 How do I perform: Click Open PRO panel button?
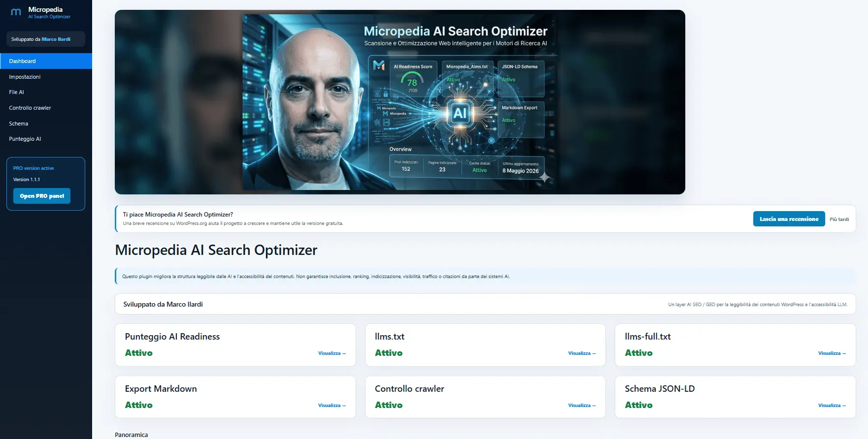pyautogui.click(x=42, y=196)
